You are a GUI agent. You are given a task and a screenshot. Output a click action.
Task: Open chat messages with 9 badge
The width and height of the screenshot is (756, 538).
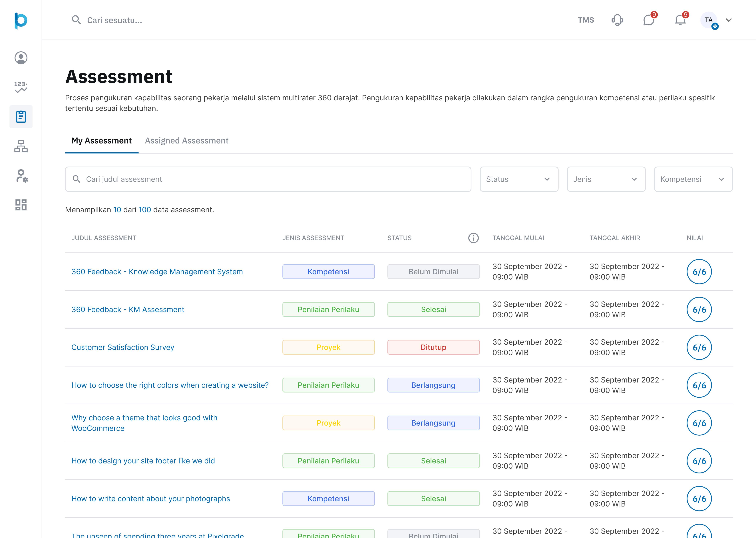(x=648, y=20)
